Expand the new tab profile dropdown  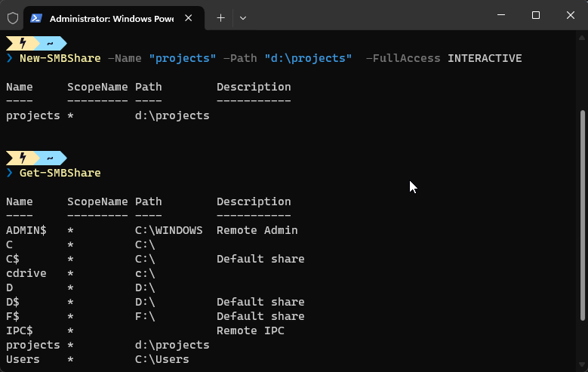pyautogui.click(x=243, y=18)
